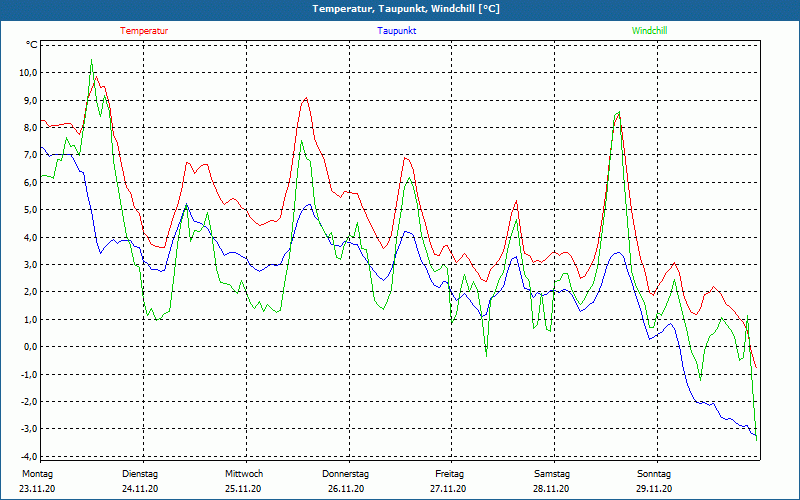Click the green Windchill legend label

(x=650, y=31)
